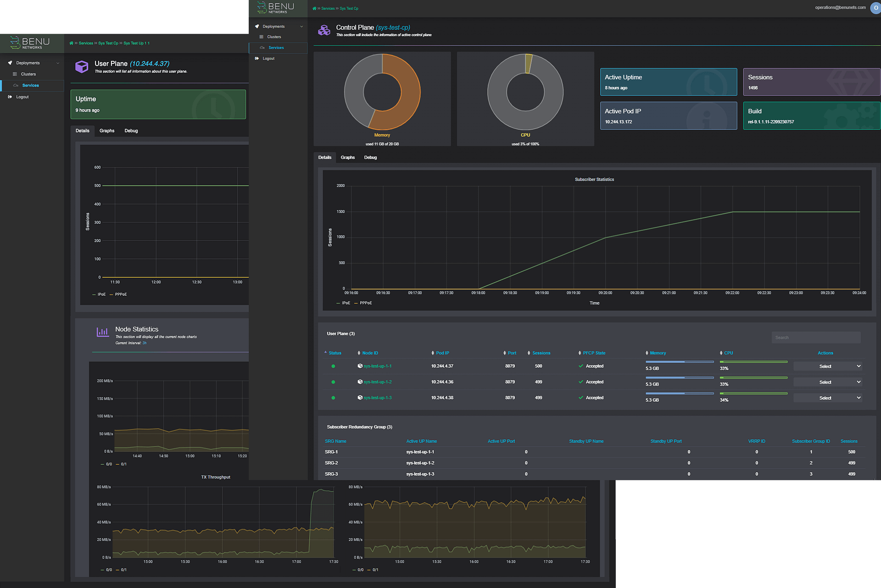Click the User Plane purple cube icon

click(x=82, y=67)
